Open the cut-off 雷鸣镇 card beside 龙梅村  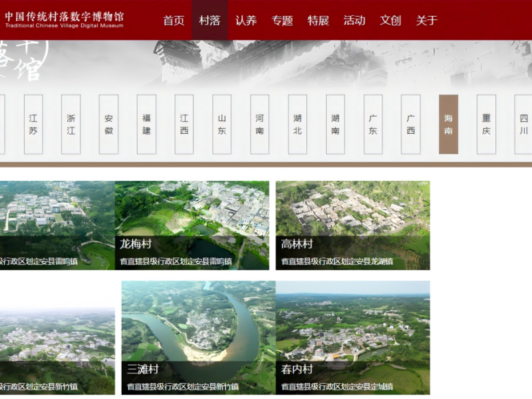[57, 225]
